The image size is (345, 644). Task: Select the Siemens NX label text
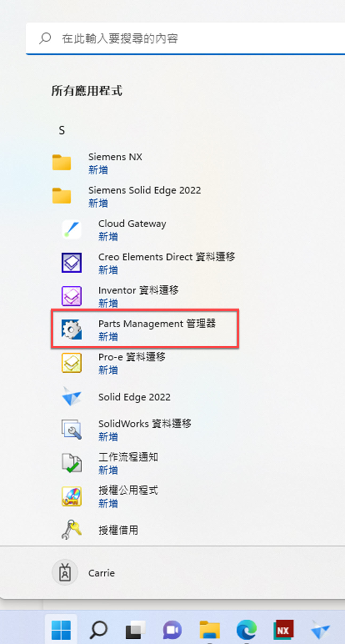pos(115,157)
